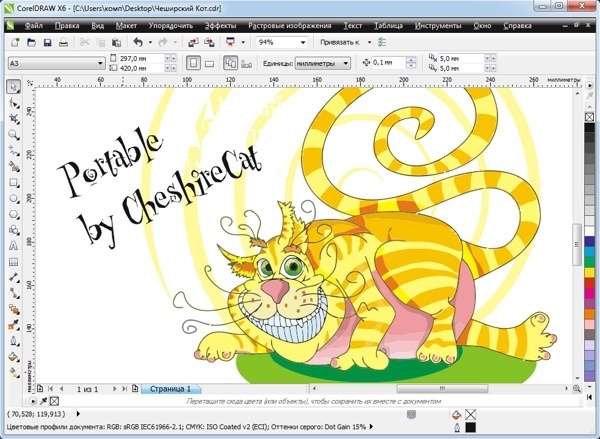Select the Rectangle tool

(13, 181)
